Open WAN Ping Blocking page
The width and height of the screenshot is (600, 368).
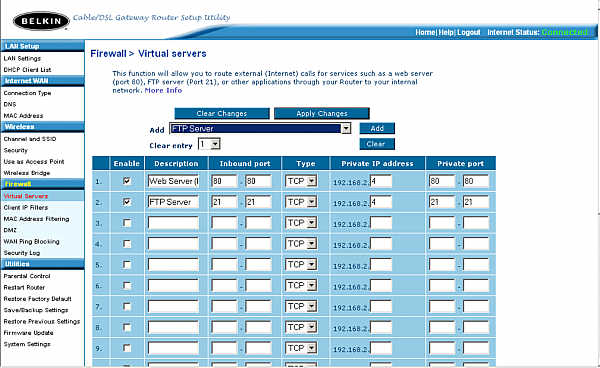tap(31, 241)
